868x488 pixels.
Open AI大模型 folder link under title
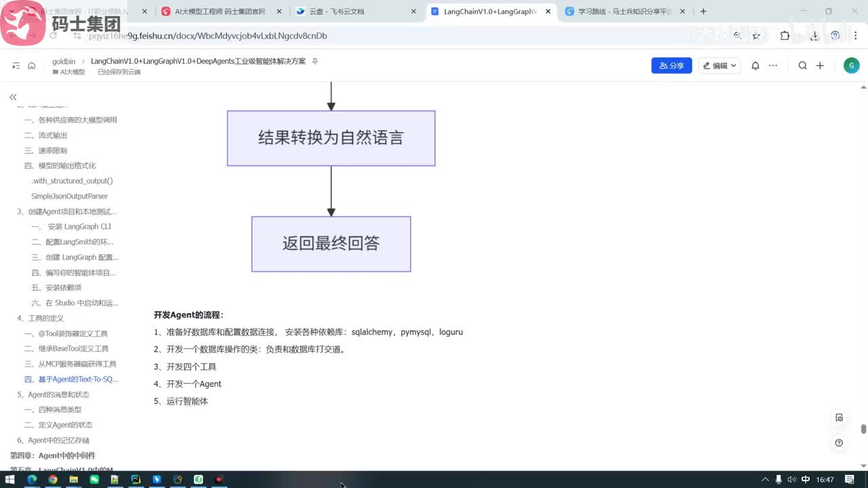[x=68, y=72]
